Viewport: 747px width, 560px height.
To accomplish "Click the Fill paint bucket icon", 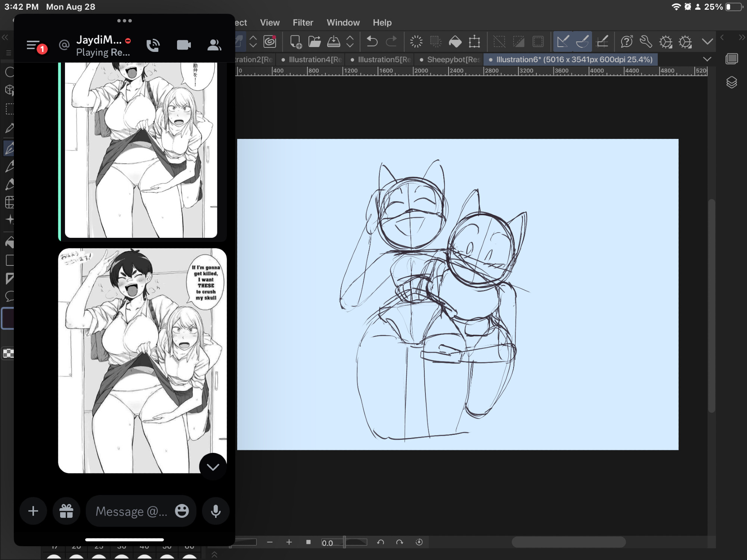I will (x=455, y=41).
